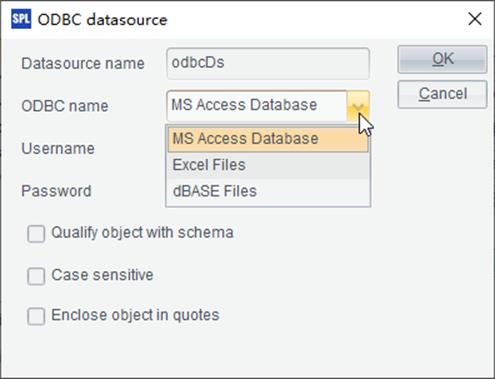
Task: Click the Qualify object with schema text
Action: pyautogui.click(x=142, y=233)
